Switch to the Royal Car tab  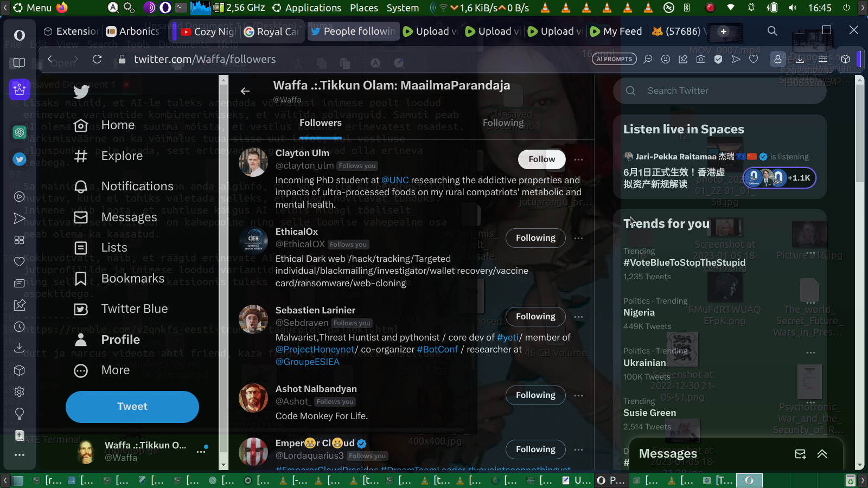pos(272,31)
